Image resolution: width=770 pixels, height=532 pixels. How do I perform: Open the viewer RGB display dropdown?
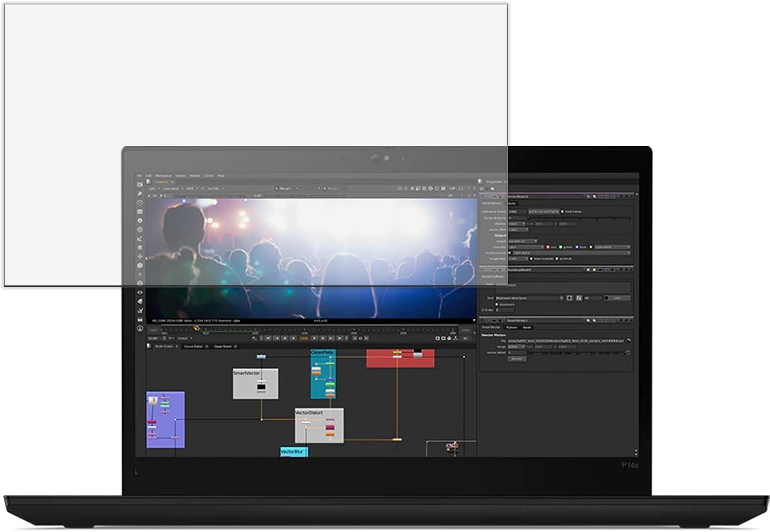coord(191,188)
